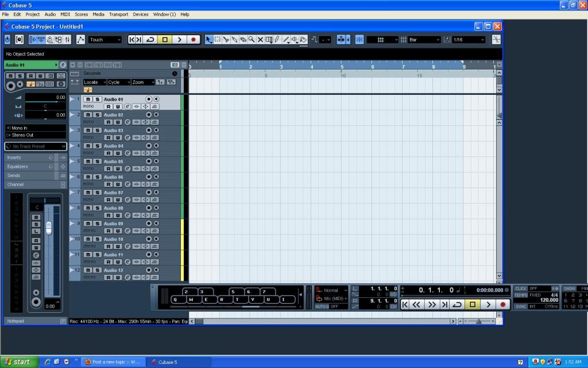The height and width of the screenshot is (368, 588).
Task: Record-enable track Audio 07
Action: (149, 192)
